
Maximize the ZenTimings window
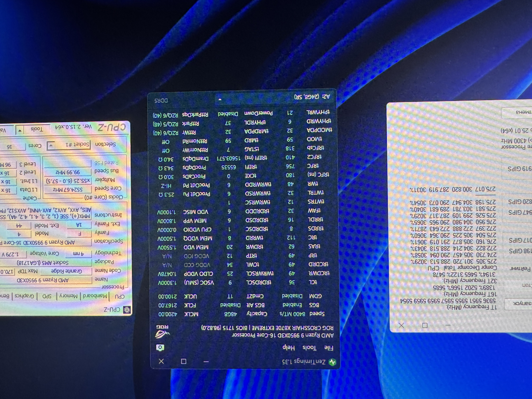tap(184, 361)
